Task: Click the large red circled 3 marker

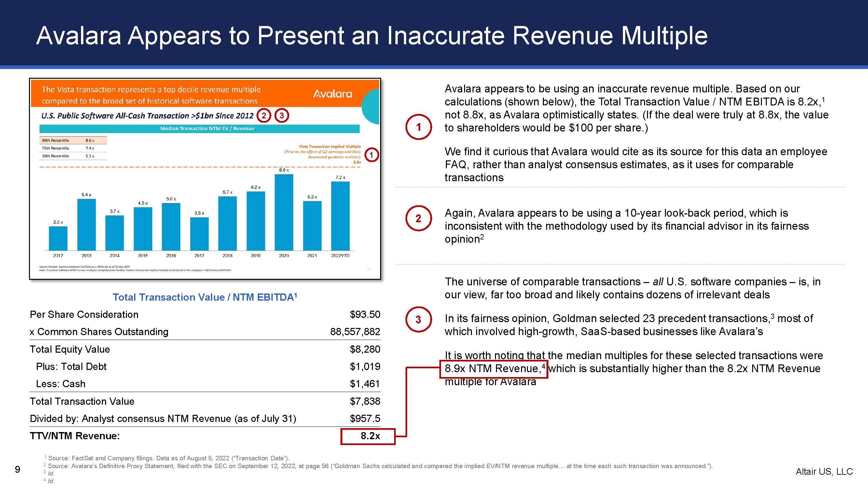Action: tap(418, 319)
